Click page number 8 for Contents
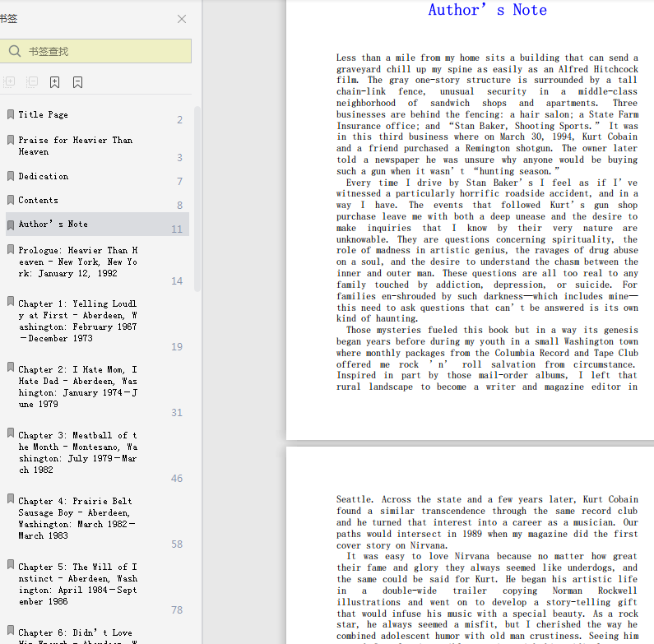Image resolution: width=654 pixels, height=644 pixels. coord(180,206)
